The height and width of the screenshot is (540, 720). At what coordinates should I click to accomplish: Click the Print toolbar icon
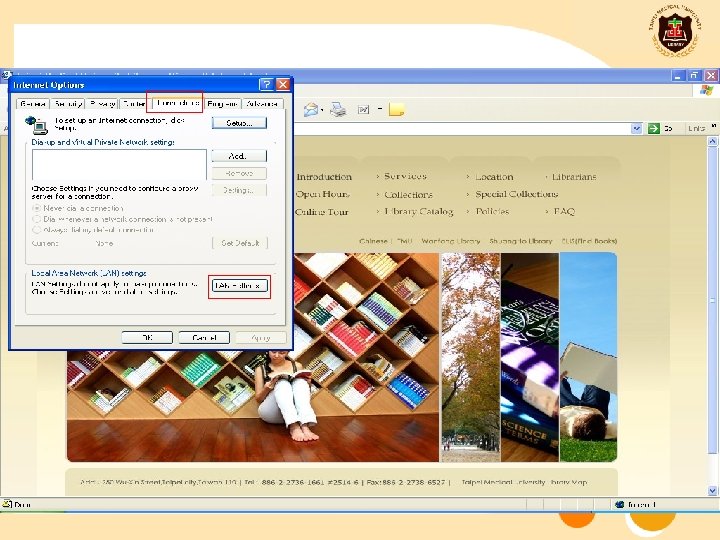[x=338, y=110]
